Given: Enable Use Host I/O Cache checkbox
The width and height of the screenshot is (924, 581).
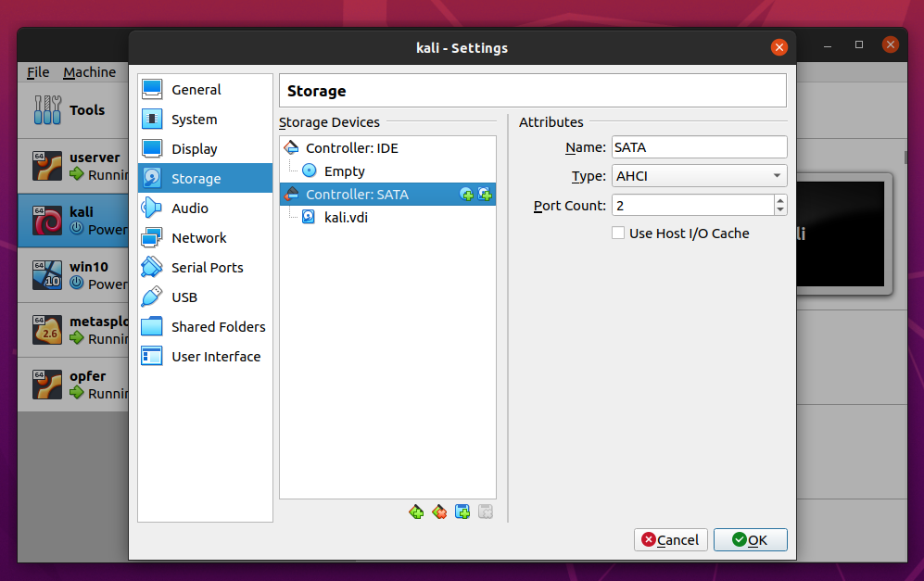Looking at the screenshot, I should click(618, 234).
